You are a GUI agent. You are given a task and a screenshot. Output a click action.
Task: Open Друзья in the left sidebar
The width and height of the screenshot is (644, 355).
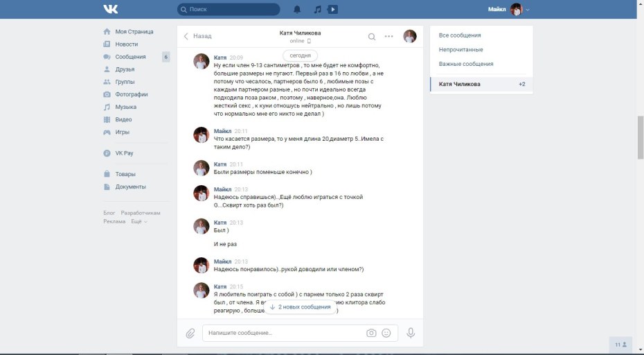tap(125, 69)
